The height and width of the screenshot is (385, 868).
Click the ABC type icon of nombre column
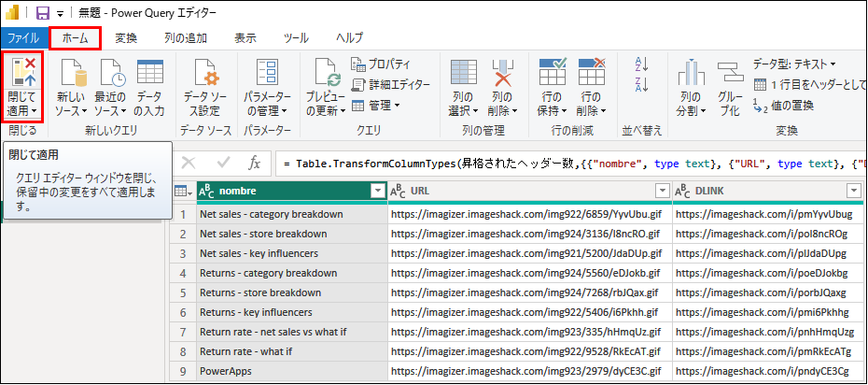tap(206, 192)
